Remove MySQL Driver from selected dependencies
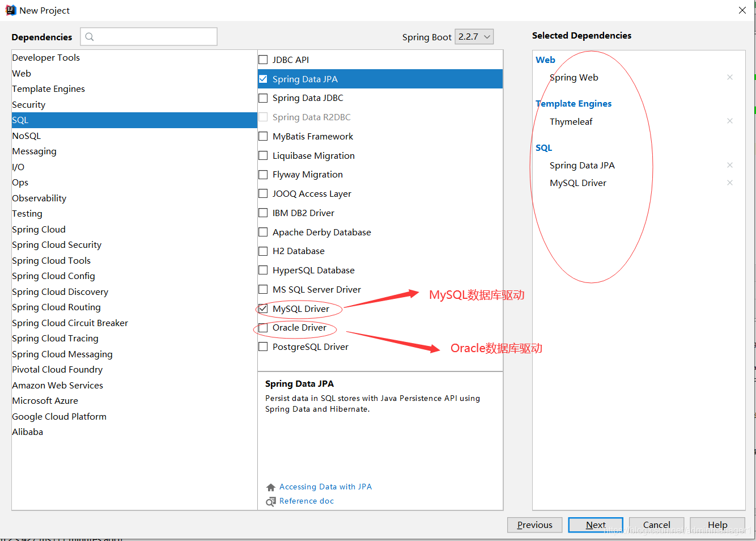 pos(730,183)
